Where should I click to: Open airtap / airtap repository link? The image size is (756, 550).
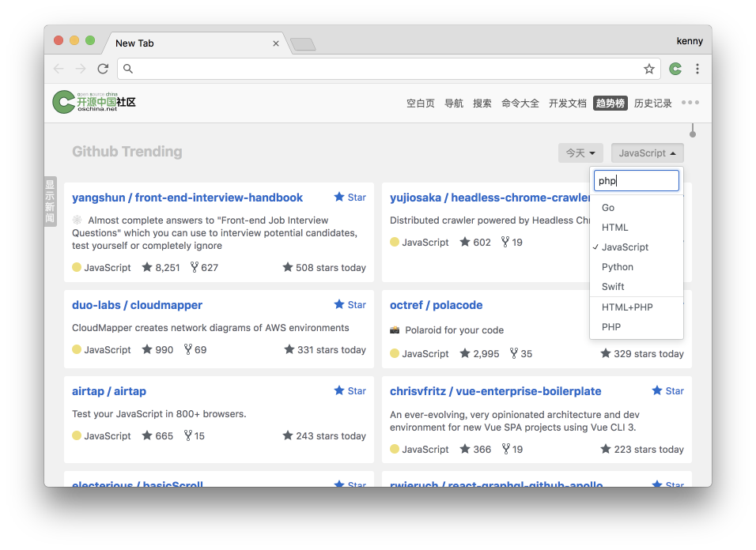(x=109, y=391)
